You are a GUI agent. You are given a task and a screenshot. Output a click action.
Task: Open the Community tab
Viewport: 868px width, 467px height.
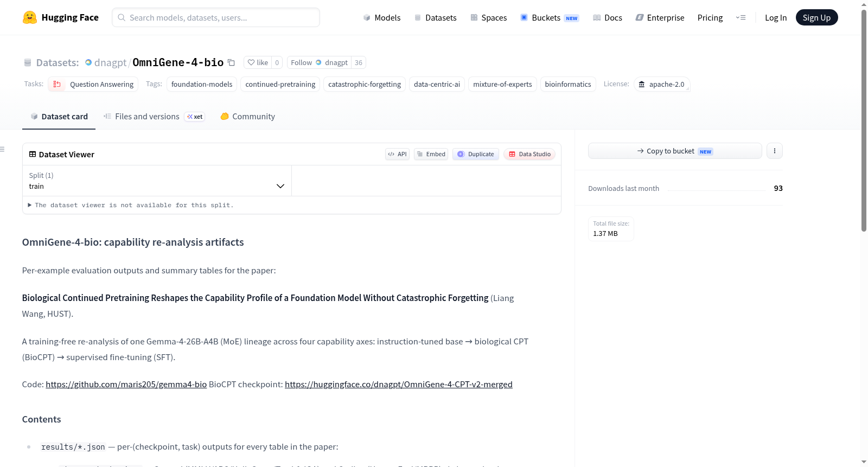point(247,116)
